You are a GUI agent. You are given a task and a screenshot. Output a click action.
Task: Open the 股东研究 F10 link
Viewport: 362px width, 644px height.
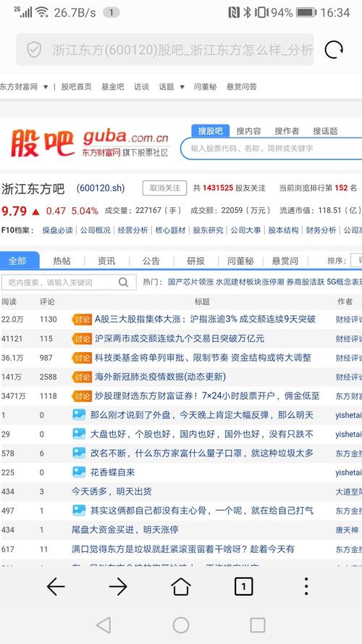(209, 230)
